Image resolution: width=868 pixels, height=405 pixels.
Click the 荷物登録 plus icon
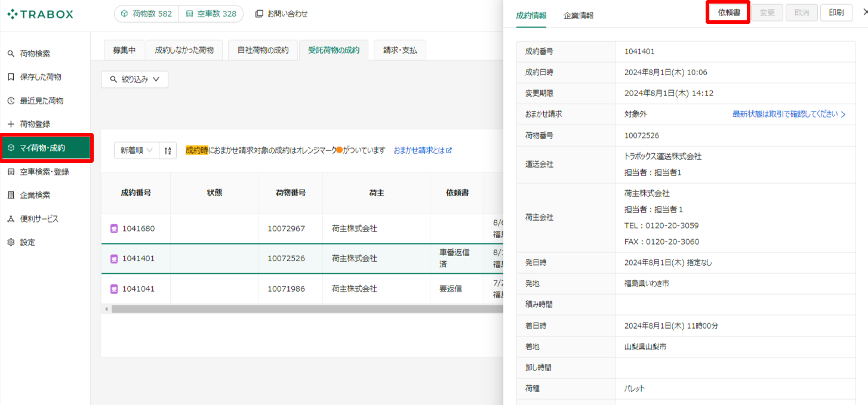pyautogui.click(x=11, y=124)
